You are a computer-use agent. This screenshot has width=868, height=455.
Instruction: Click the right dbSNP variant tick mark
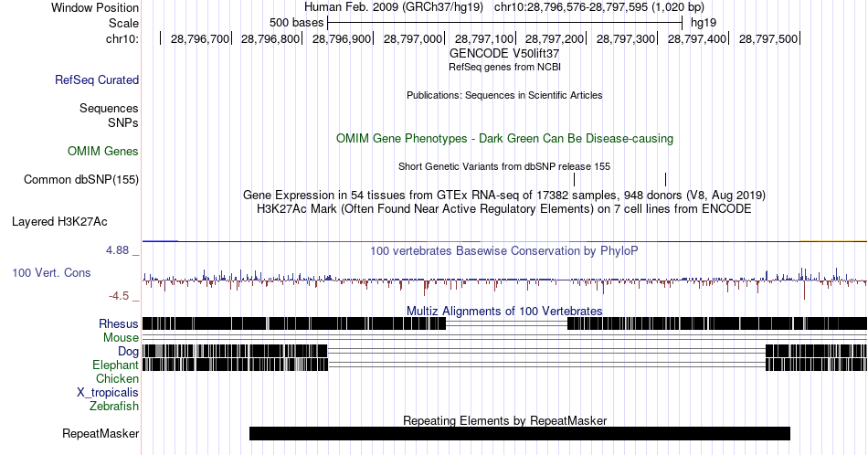(x=665, y=179)
